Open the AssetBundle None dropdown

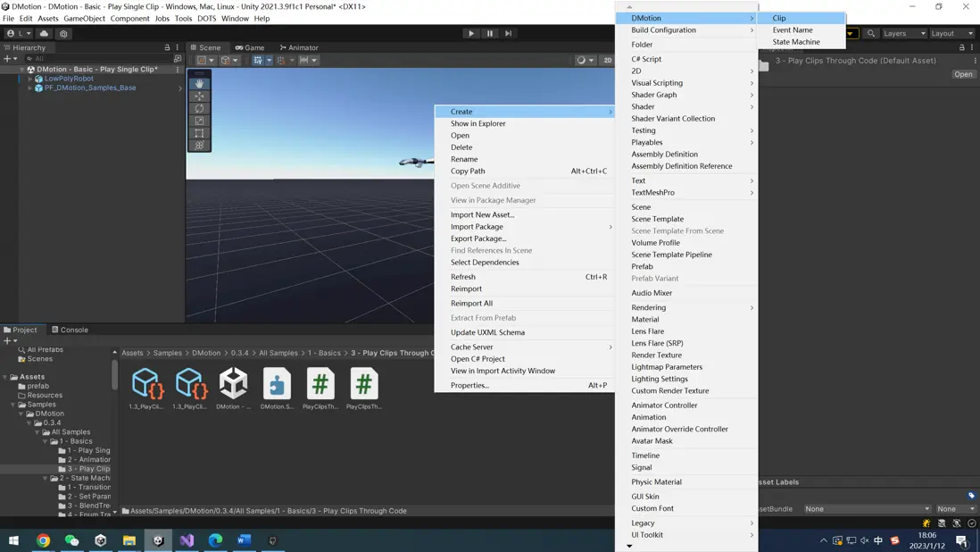867,509
